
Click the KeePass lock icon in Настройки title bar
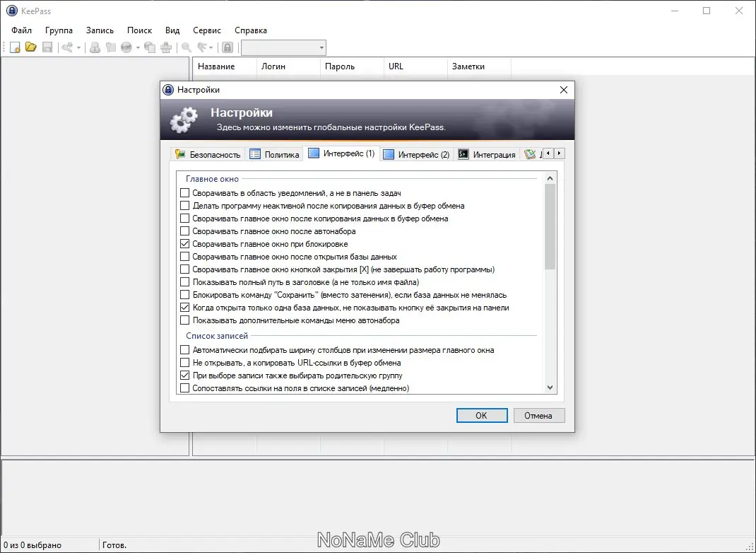pos(167,90)
